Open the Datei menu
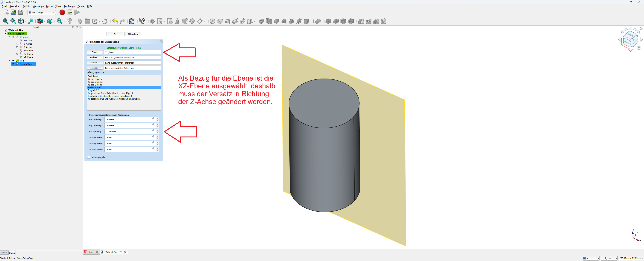 tap(4, 6)
